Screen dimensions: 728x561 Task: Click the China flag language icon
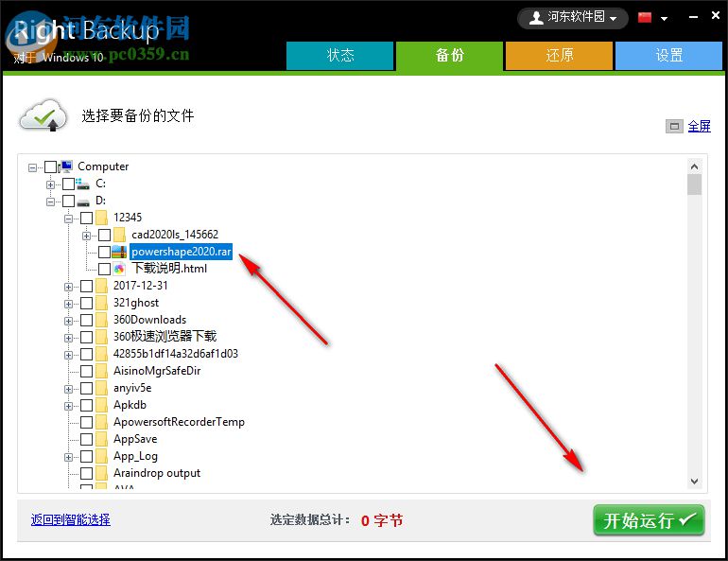click(645, 18)
